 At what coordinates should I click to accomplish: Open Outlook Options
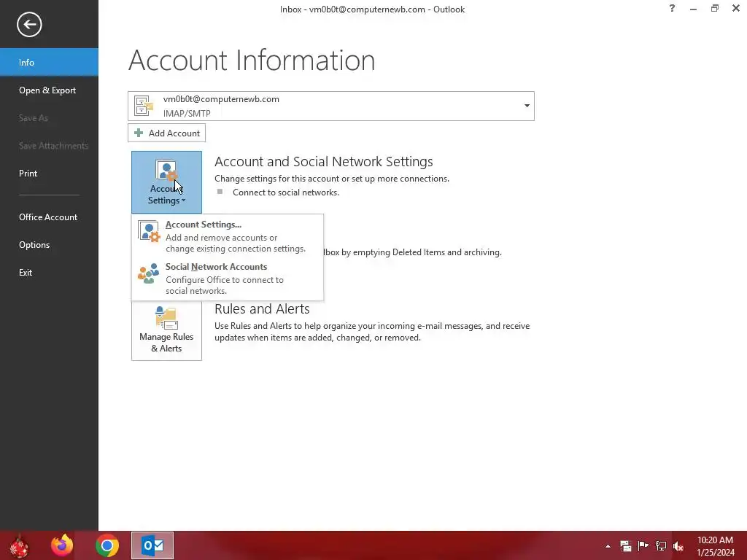point(49,245)
